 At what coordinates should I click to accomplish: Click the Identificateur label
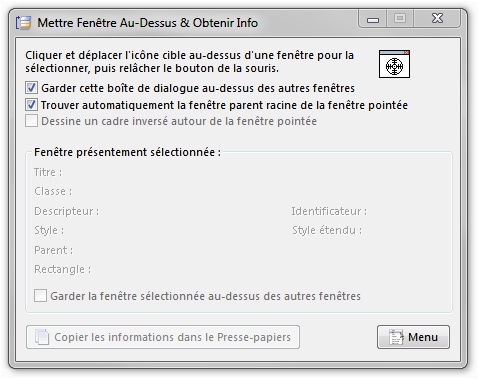[329, 211]
